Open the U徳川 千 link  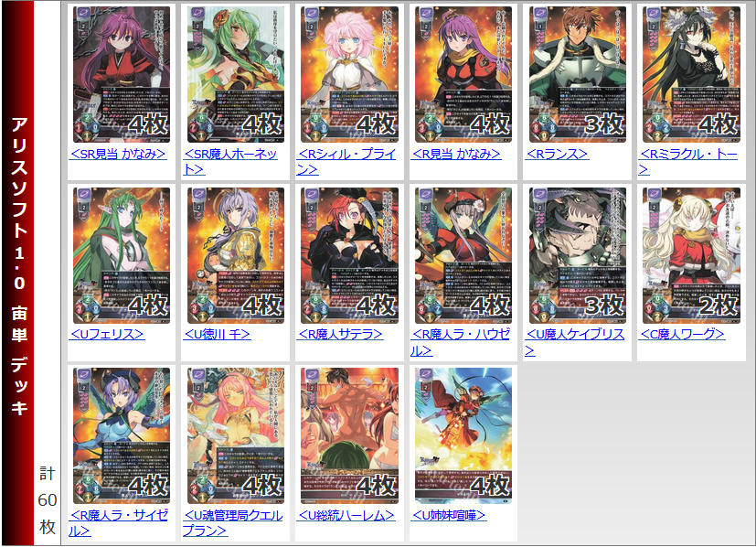point(217,334)
